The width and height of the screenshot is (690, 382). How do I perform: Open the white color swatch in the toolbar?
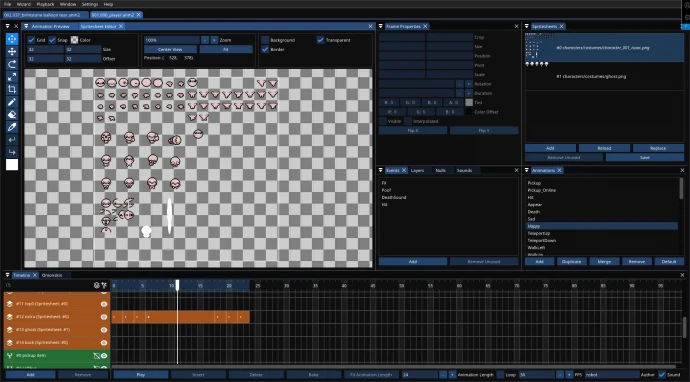(12, 165)
